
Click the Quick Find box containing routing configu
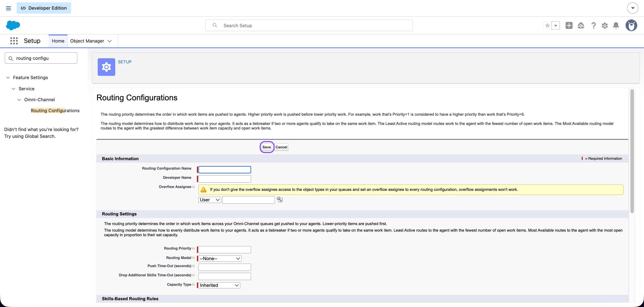pos(41,58)
